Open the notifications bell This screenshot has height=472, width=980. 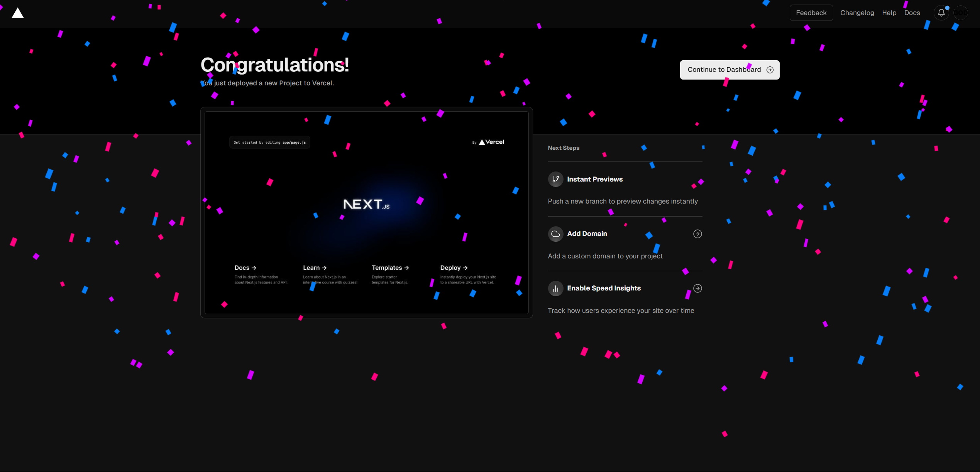[x=941, y=13]
